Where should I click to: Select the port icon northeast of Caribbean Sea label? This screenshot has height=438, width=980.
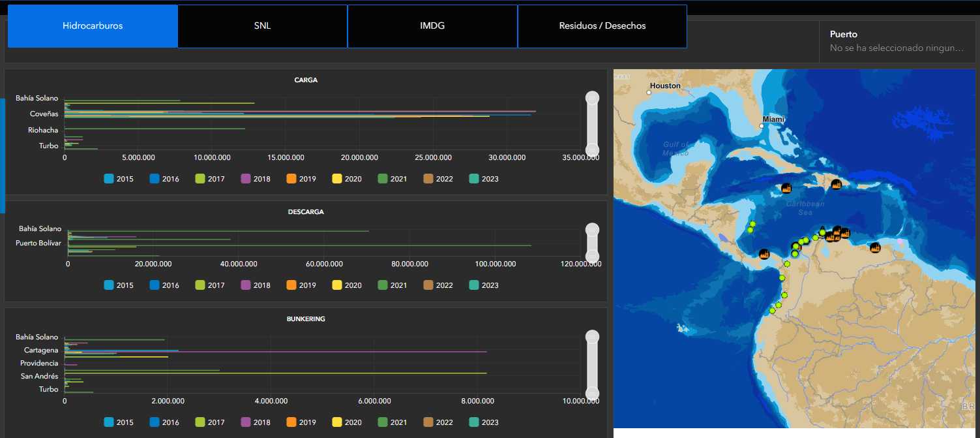pos(836,184)
